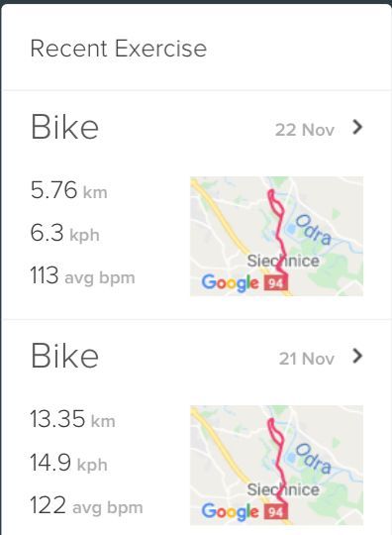Click the 5.76 km distance stat

click(x=69, y=190)
